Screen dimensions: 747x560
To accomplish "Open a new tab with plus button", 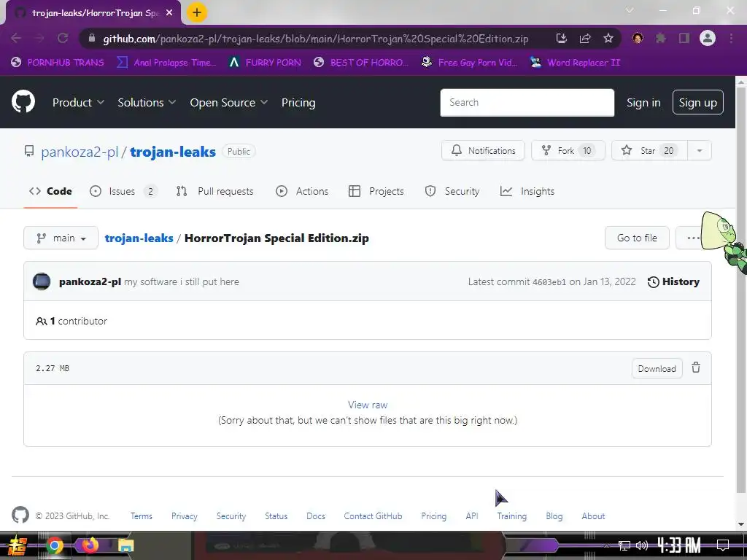I will coord(197,13).
